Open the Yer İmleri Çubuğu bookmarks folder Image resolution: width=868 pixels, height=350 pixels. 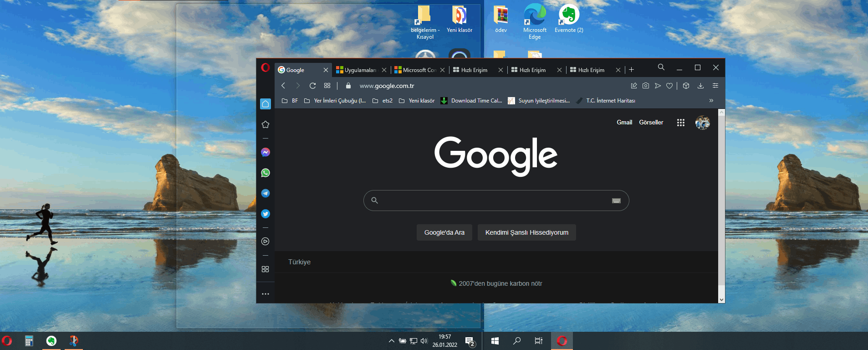pos(335,101)
